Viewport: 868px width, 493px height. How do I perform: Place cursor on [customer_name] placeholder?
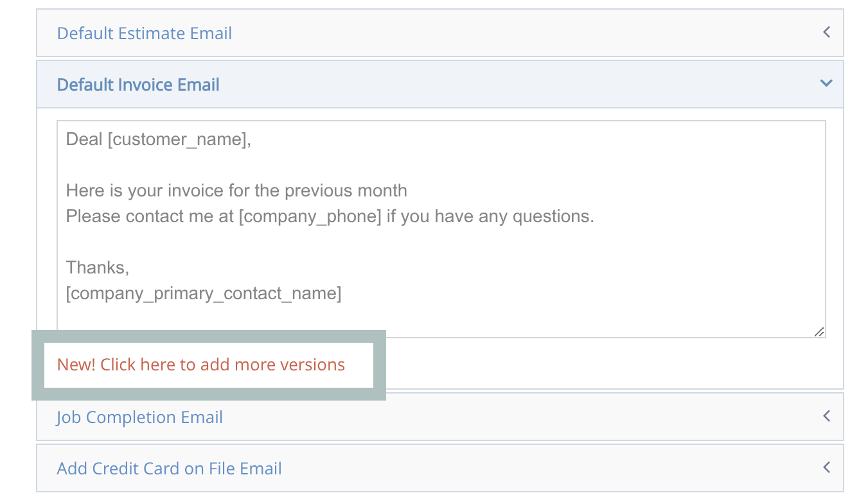178,139
